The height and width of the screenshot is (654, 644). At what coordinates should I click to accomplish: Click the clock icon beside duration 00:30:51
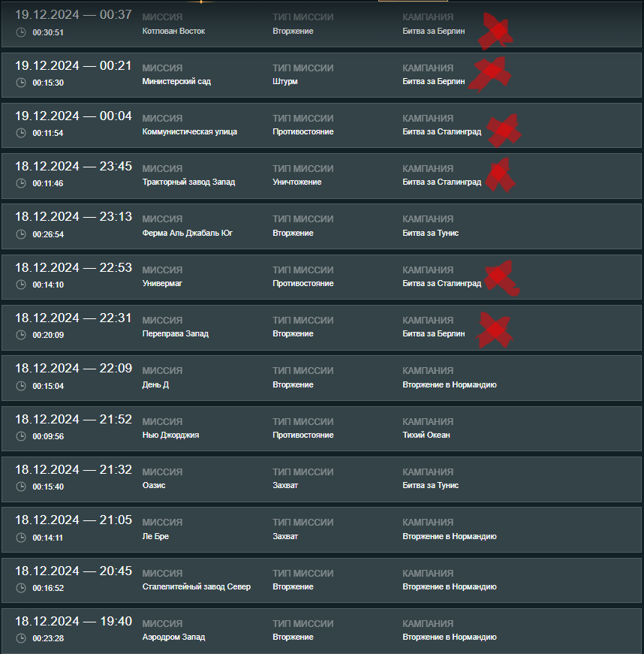tap(21, 32)
